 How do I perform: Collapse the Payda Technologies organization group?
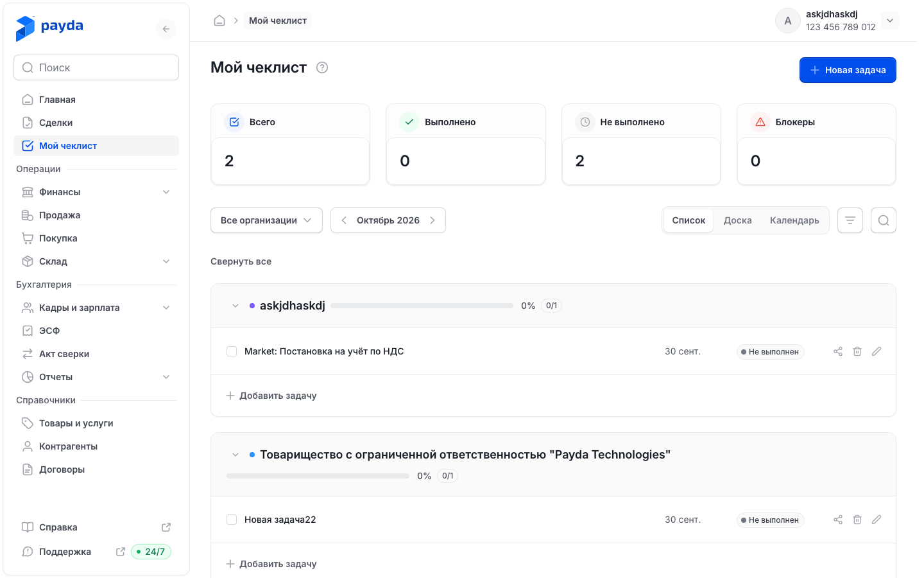pos(235,455)
